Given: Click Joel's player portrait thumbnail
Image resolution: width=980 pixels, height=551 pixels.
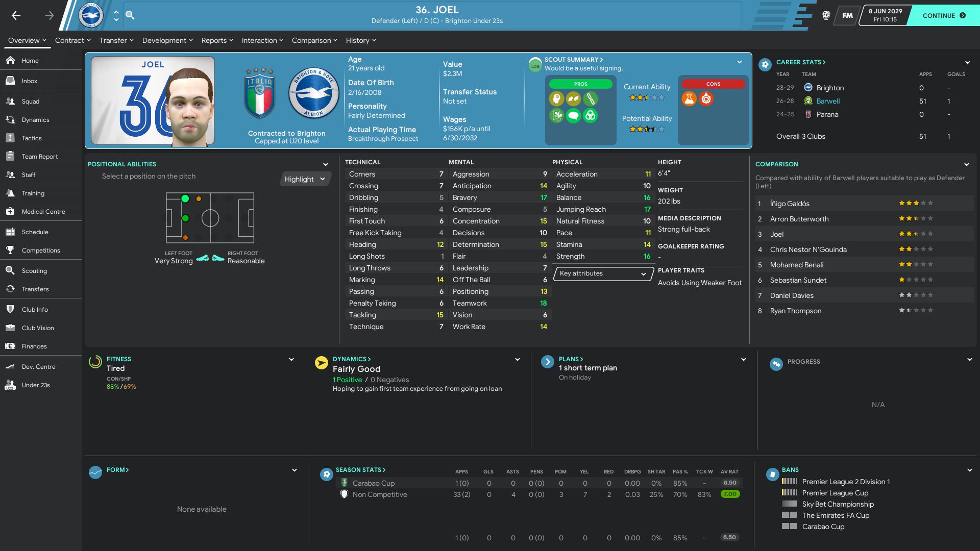Looking at the screenshot, I should click(x=153, y=101).
